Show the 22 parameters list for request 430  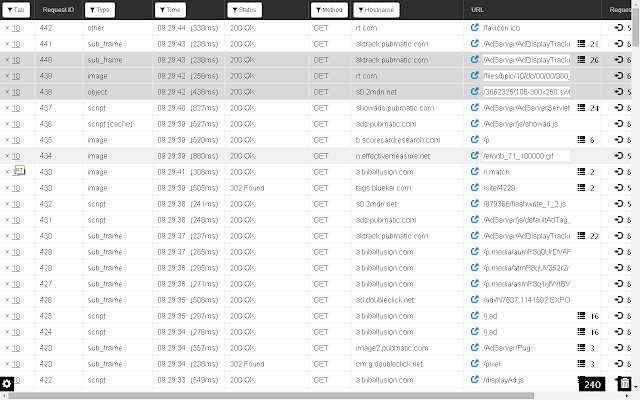pyautogui.click(x=588, y=236)
